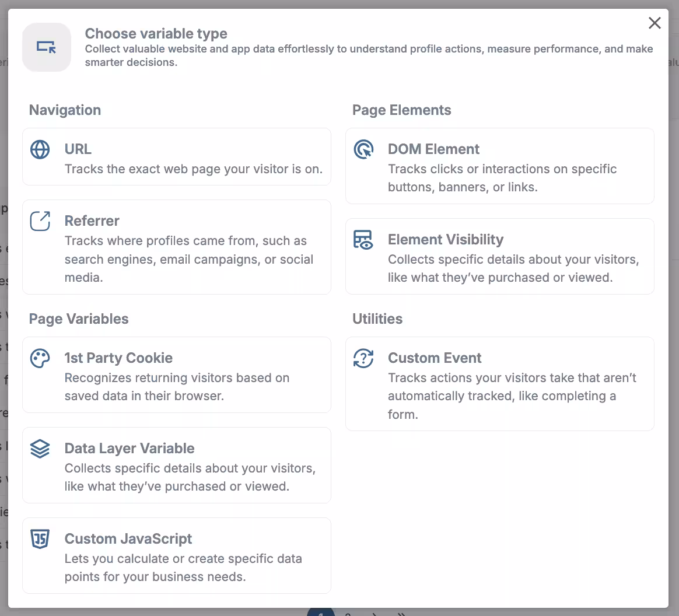Image resolution: width=679 pixels, height=616 pixels.
Task: Click the 'Tracks the exact web page' description
Action: click(193, 169)
